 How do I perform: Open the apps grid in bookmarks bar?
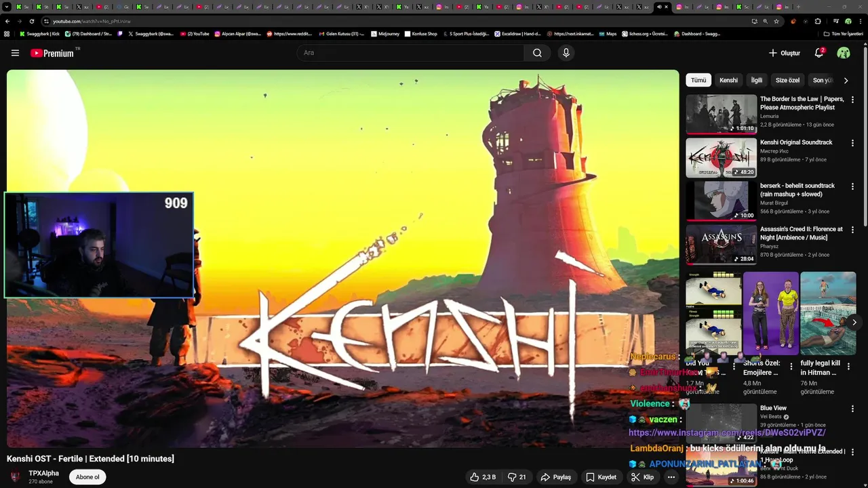[x=7, y=33]
